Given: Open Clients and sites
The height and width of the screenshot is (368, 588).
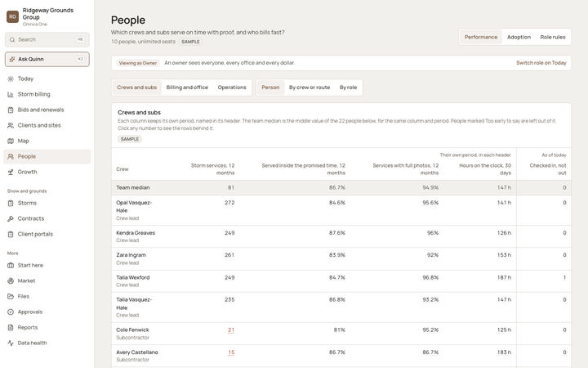Looking at the screenshot, I should pyautogui.click(x=47, y=125).
